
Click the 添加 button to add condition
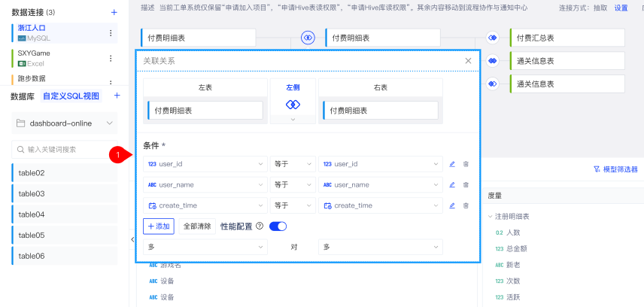pos(159,226)
